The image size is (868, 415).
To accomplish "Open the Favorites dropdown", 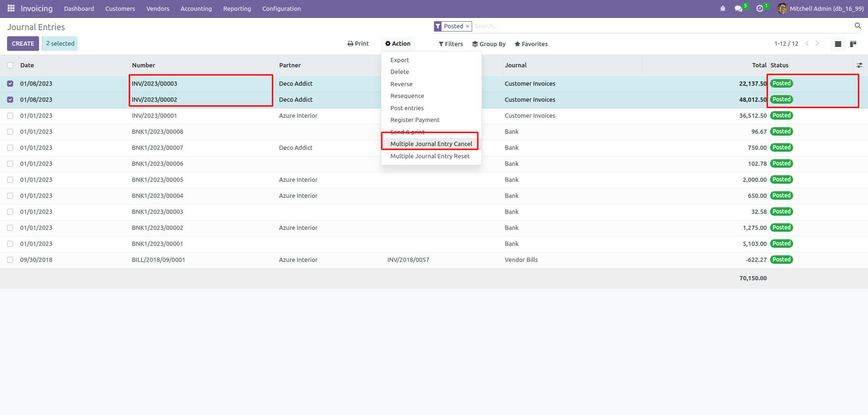I will (531, 44).
